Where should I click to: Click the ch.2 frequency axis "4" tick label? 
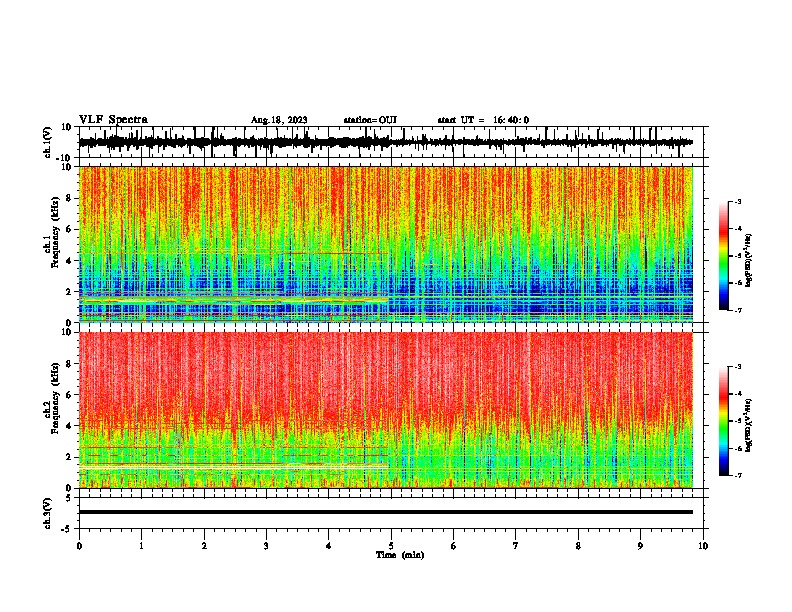tap(69, 426)
